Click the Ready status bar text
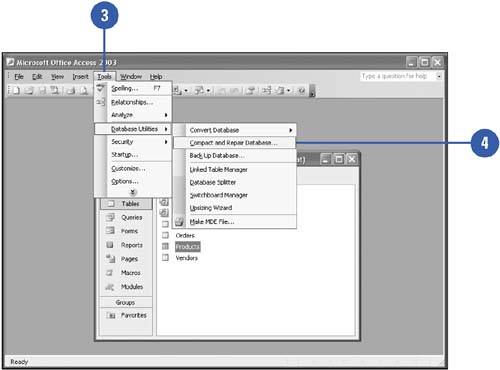Screen dimensions: 500x370 click(19, 362)
